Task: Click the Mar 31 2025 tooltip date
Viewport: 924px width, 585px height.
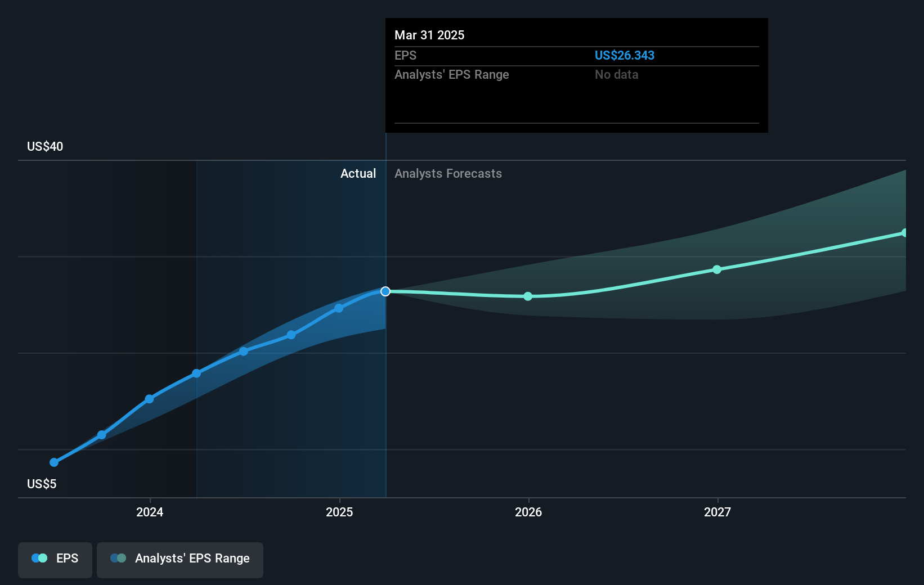Action: point(429,35)
